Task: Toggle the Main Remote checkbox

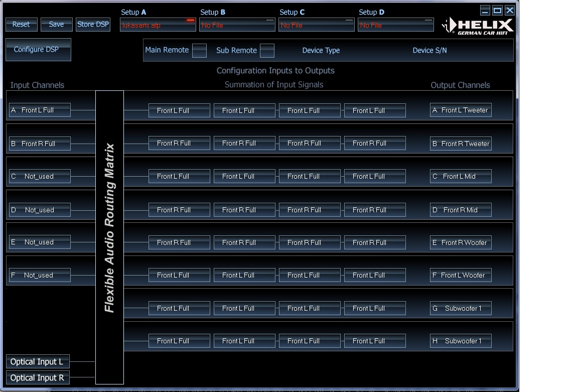Action: click(x=199, y=51)
